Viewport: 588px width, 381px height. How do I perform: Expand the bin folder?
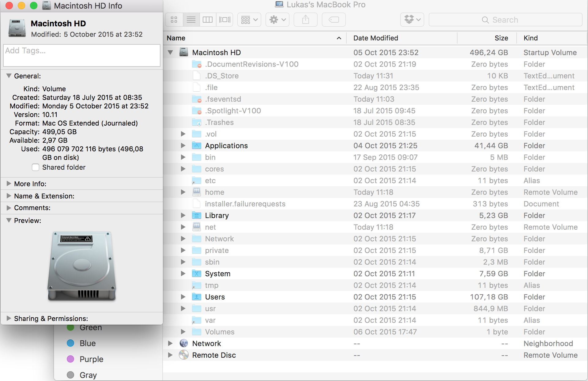tap(183, 157)
